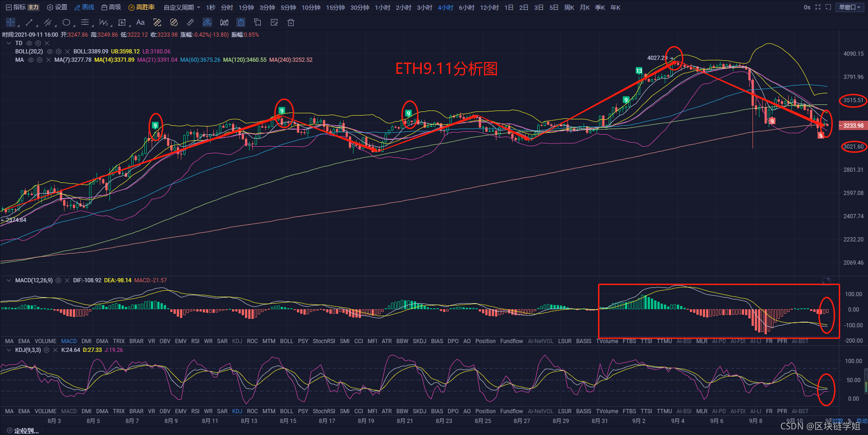Select the trend line drawing tool
The height and width of the screenshot is (435, 868).
point(29,22)
